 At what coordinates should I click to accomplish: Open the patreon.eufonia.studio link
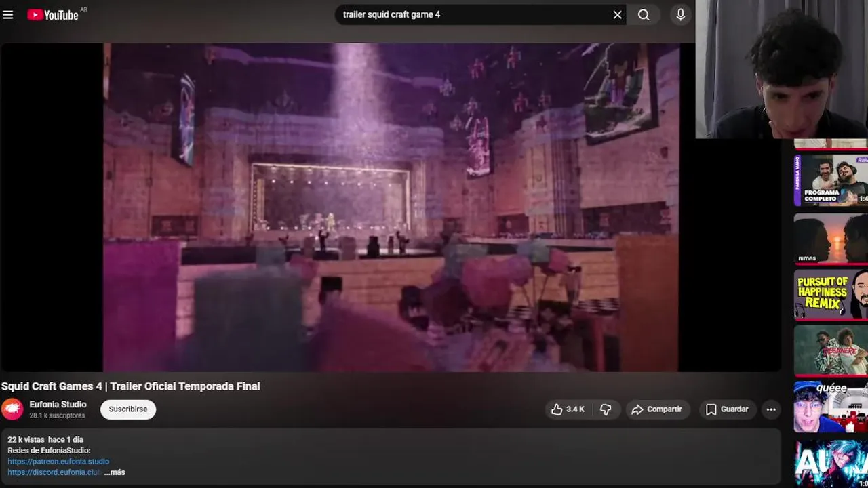pos(58,462)
